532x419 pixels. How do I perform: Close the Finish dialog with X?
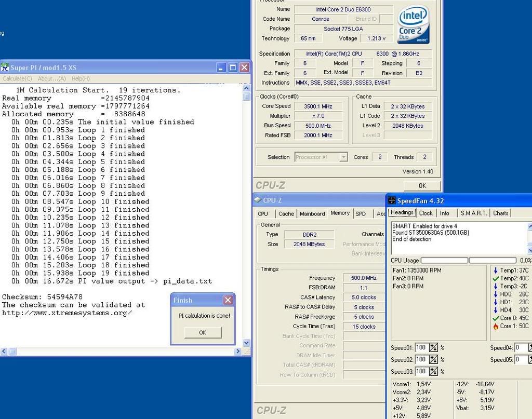pos(228,300)
